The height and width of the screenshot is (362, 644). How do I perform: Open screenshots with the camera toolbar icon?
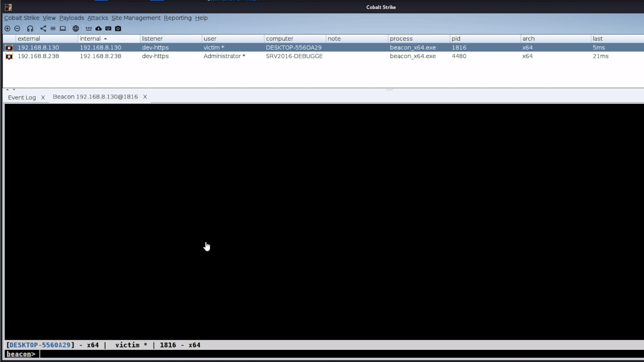(x=118, y=29)
